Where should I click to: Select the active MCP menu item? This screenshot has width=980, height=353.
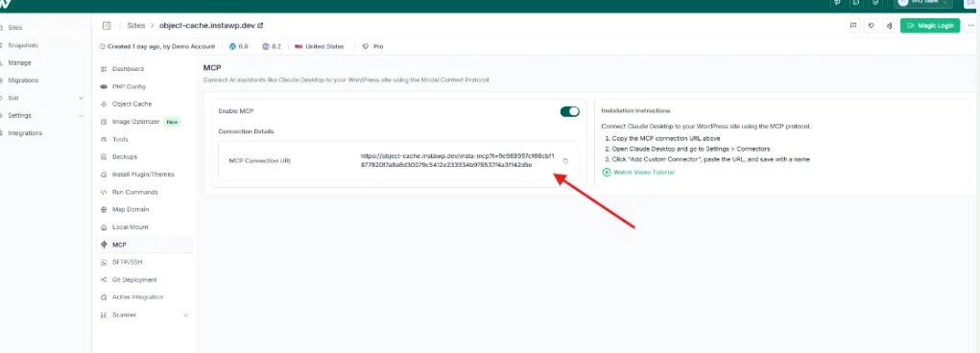pyautogui.click(x=144, y=245)
